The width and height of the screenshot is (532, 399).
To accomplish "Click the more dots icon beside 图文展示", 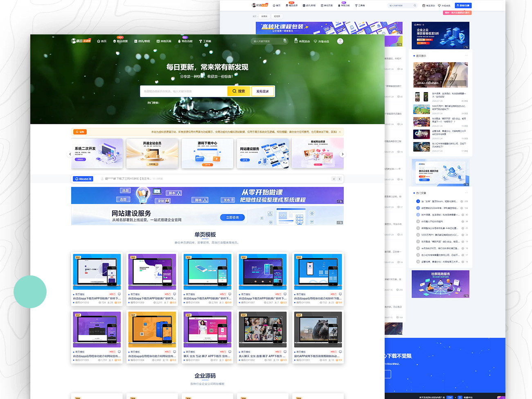I will pos(466,56).
